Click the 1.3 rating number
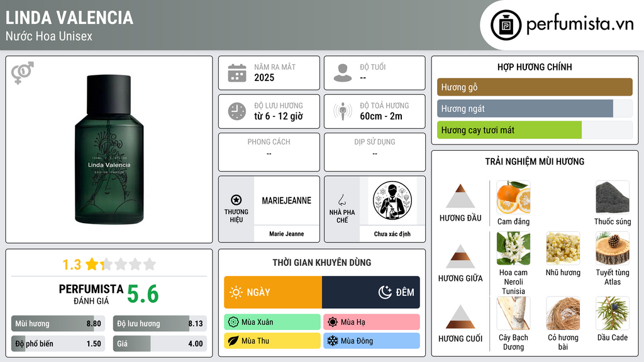Image resolution: width=644 pixels, height=362 pixels. point(72,265)
